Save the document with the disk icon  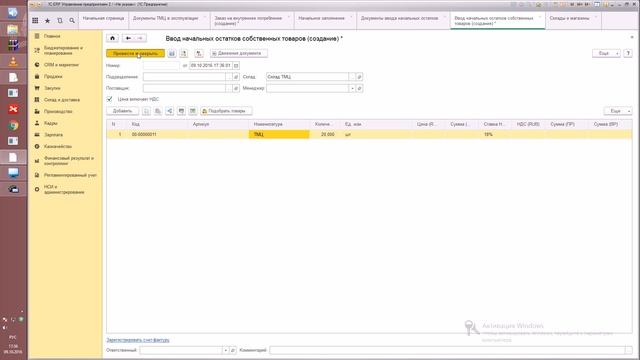click(x=172, y=53)
